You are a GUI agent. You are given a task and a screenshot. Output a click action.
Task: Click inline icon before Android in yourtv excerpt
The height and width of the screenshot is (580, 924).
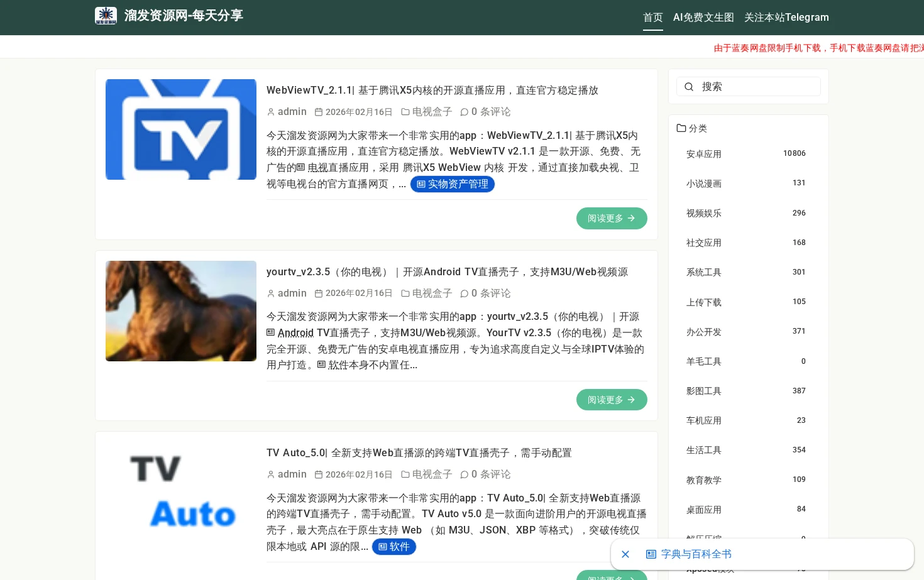(x=271, y=332)
